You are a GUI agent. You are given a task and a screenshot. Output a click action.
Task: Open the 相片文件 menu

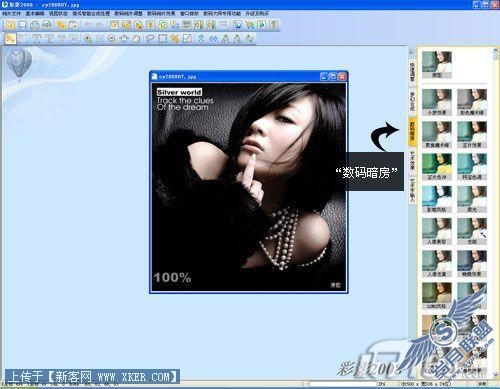click(x=11, y=13)
